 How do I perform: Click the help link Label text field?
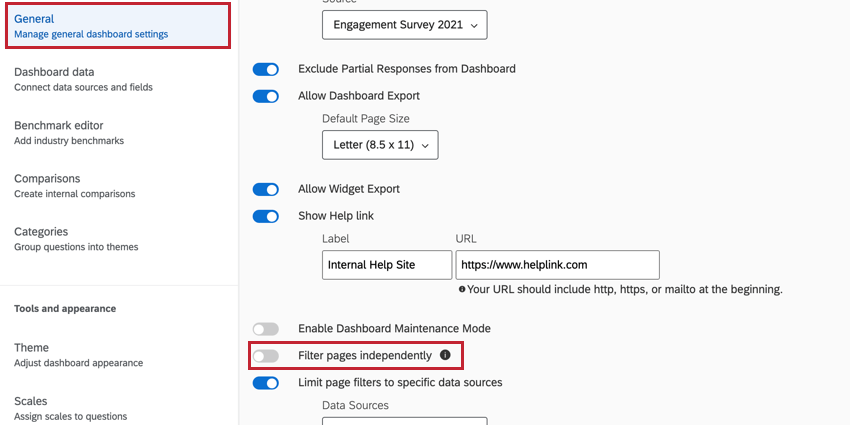click(x=386, y=265)
